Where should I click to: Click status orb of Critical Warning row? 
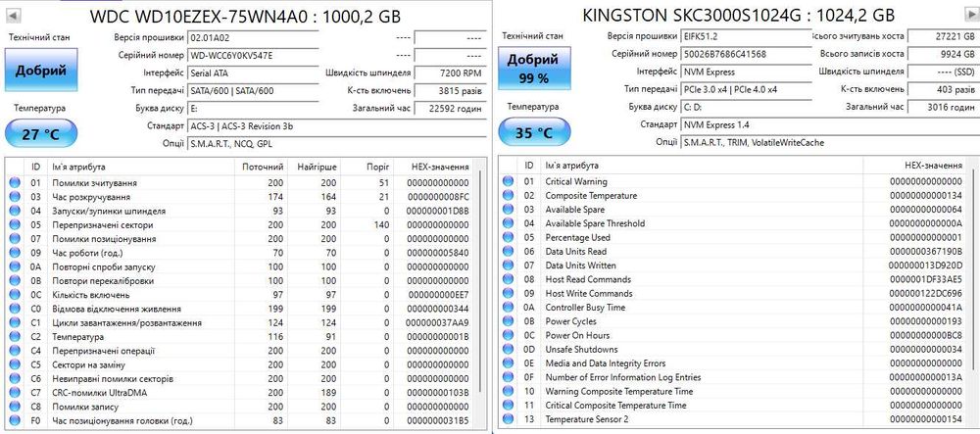508,181
